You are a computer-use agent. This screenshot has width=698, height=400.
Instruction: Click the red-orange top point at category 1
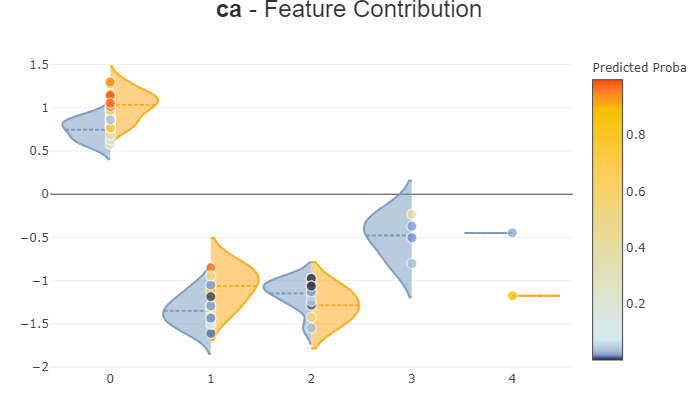211,268
